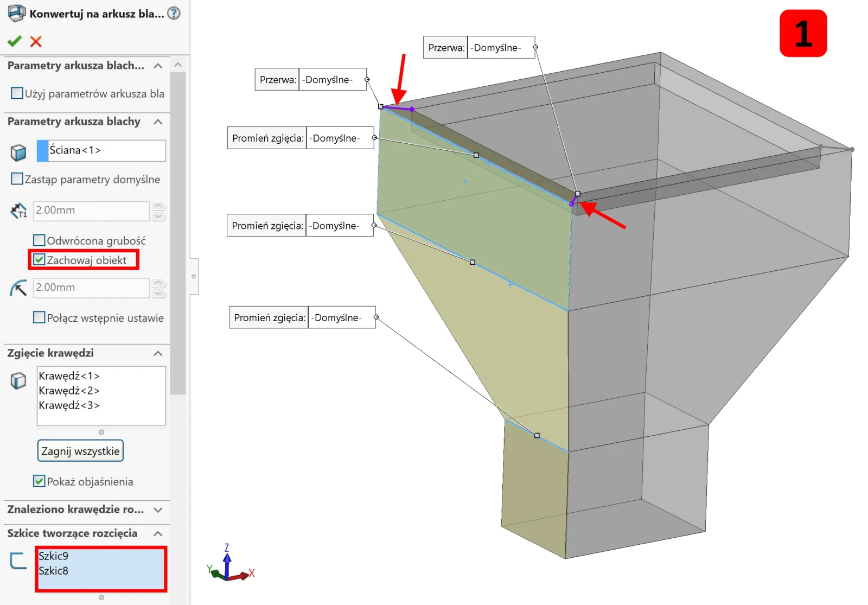Expand 'Znaleziono krawędzie ro...' section
Image resolution: width=868 pixels, height=605 pixels.
coord(158,510)
